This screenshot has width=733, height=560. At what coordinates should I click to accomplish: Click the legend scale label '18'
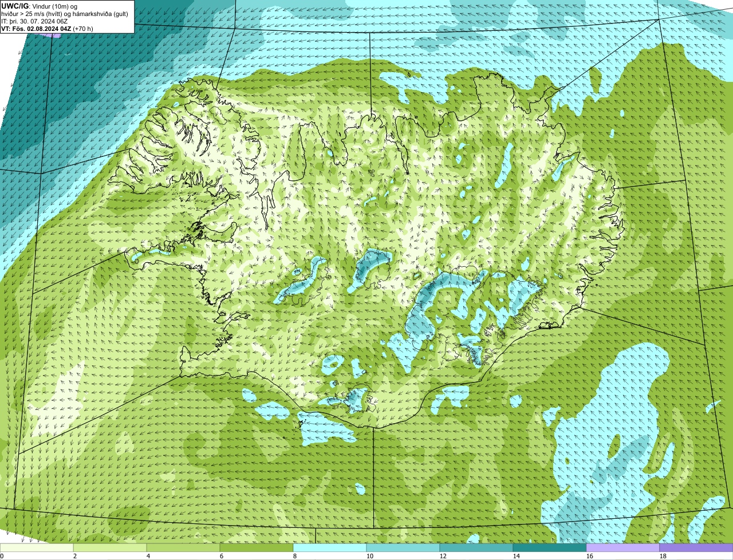tap(663, 556)
